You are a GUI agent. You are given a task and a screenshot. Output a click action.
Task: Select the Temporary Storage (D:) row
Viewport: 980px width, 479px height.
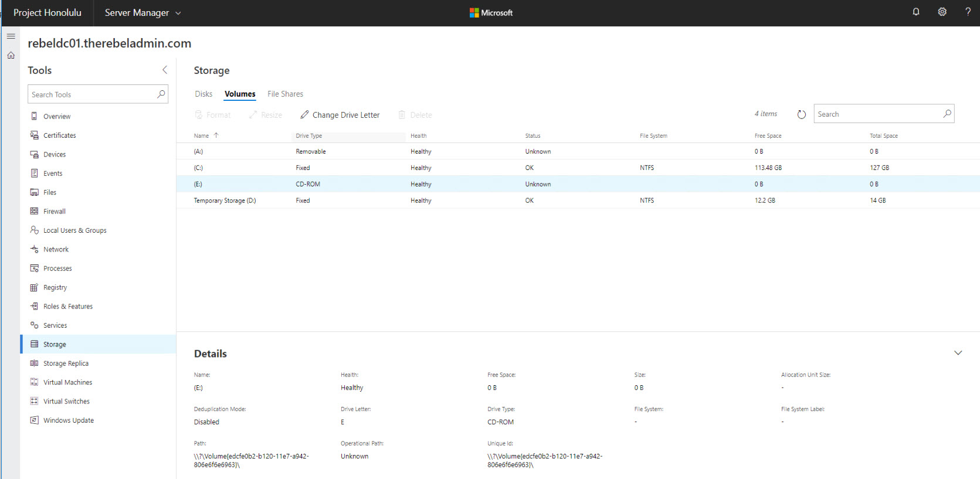(578, 201)
